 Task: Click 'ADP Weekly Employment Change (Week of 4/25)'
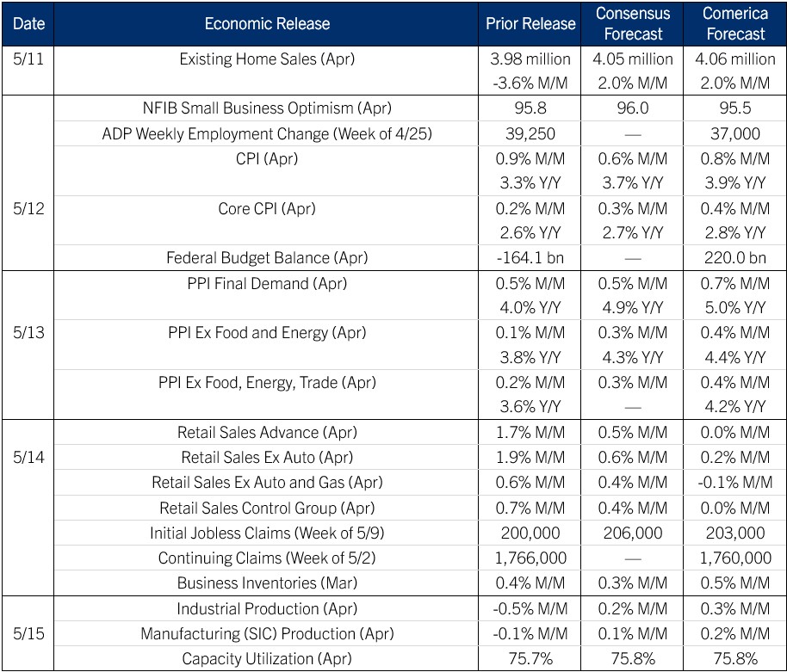coord(267,134)
